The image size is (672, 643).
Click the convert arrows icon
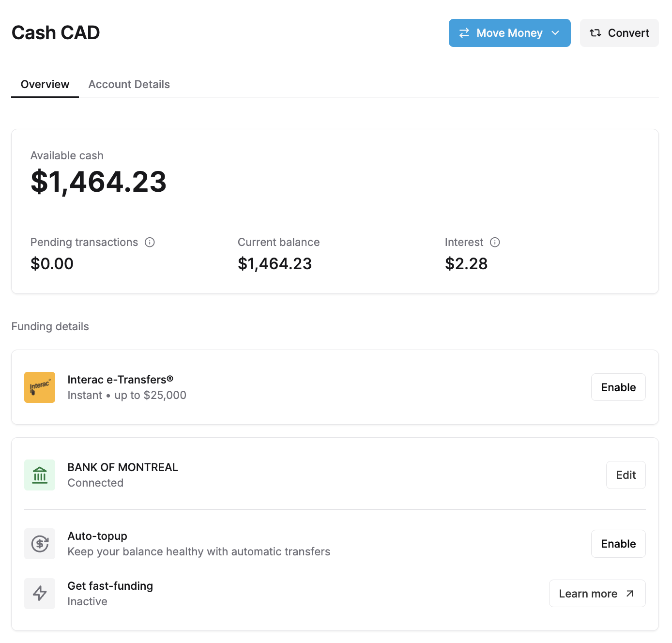(x=595, y=33)
